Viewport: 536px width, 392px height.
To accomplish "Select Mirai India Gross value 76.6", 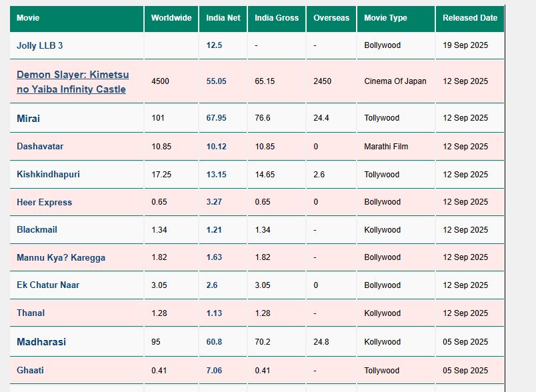I will click(263, 118).
